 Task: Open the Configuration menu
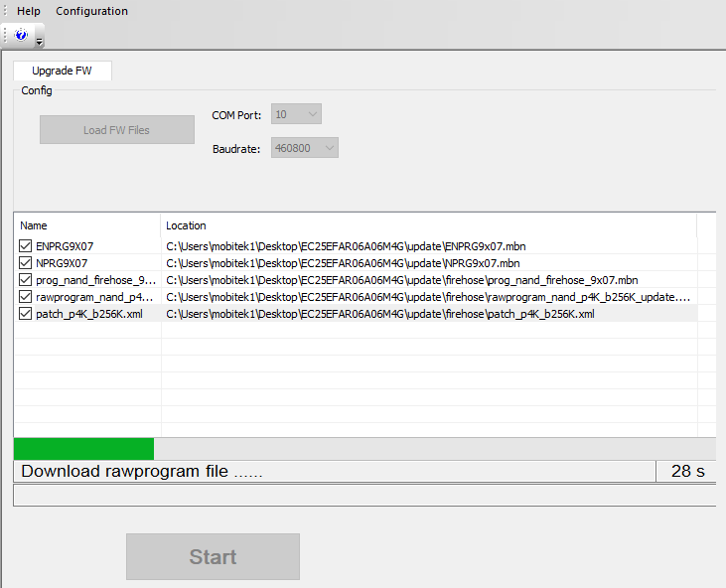(91, 11)
